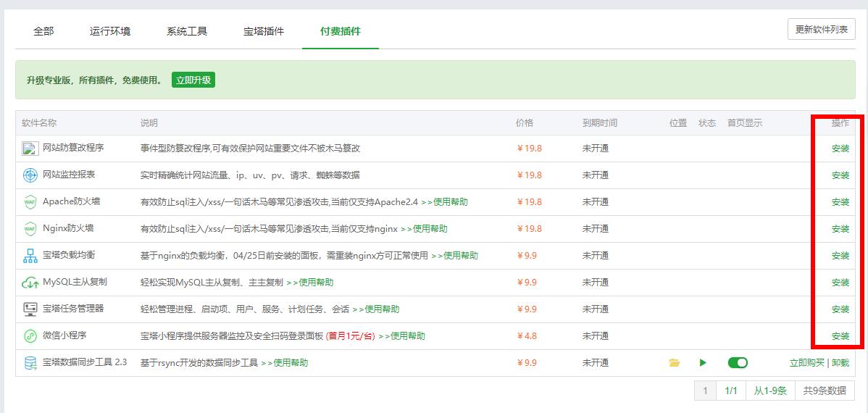868x413 pixels.
Task: Click the 价格 column header
Action: (x=525, y=123)
